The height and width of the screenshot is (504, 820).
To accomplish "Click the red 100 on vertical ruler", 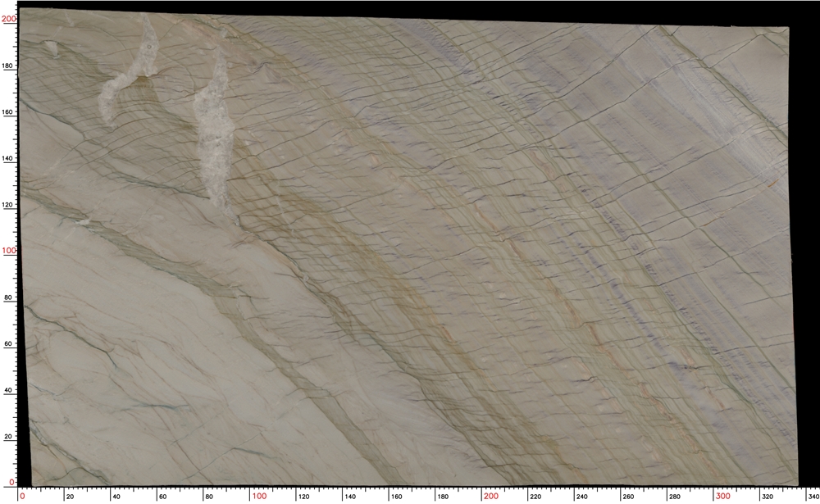I will [9, 251].
